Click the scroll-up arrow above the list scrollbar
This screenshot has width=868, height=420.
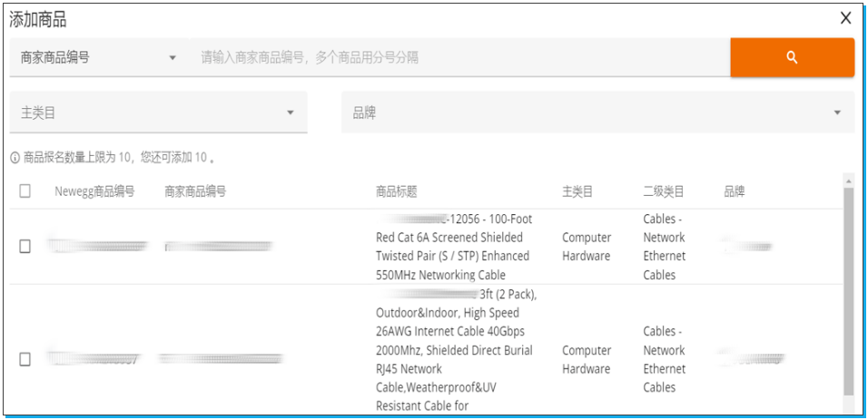(x=848, y=179)
